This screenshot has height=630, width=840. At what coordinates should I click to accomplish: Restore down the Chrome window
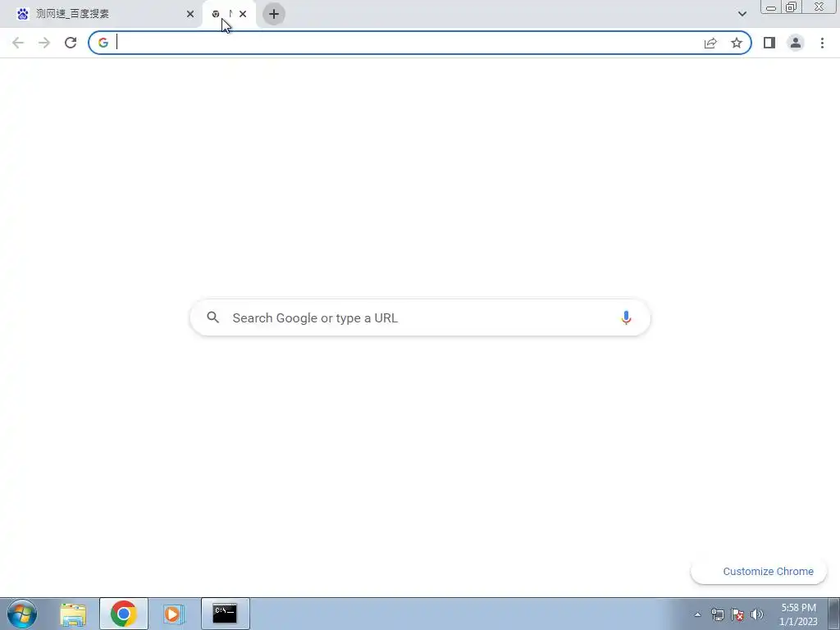pos(792,7)
